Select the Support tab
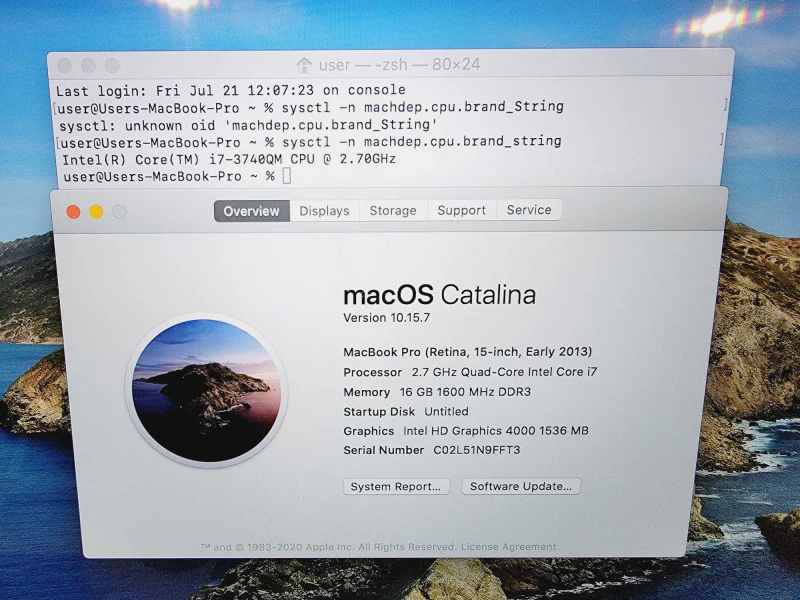This screenshot has width=800, height=600. [462, 210]
